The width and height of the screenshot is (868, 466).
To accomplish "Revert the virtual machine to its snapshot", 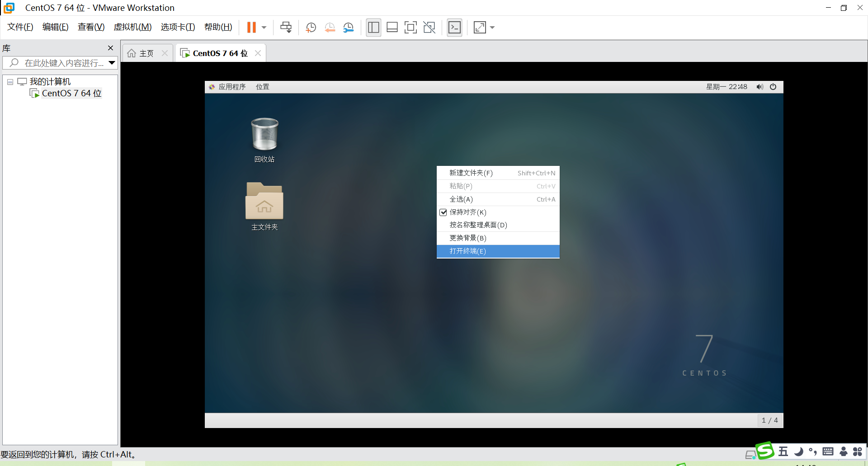I will pos(330,28).
